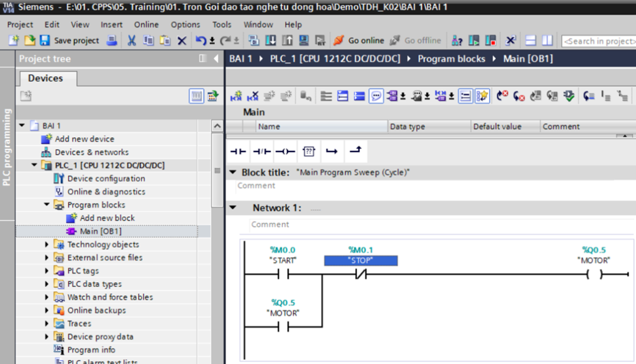Click the Insert network icon in editor toolbar
The width and height of the screenshot is (636, 364).
click(236, 96)
